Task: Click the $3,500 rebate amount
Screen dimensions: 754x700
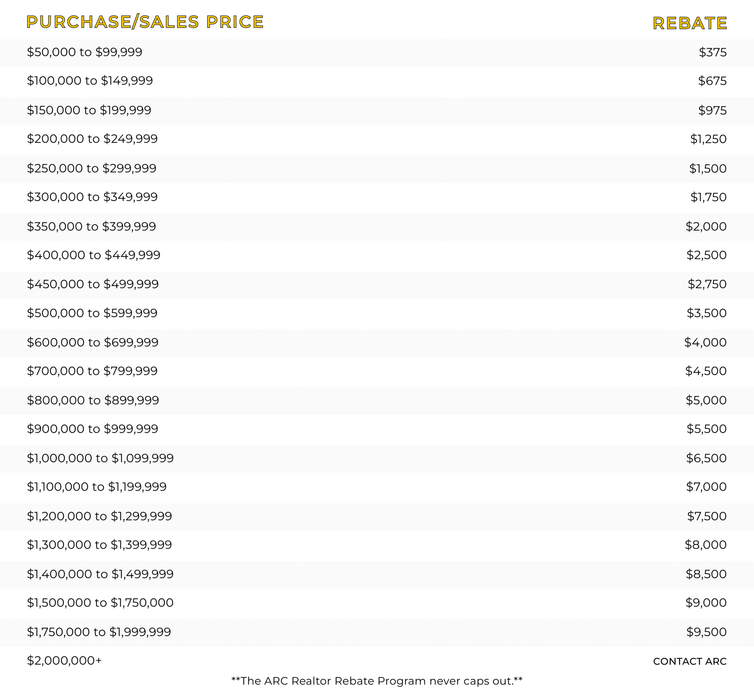Action: (x=707, y=313)
